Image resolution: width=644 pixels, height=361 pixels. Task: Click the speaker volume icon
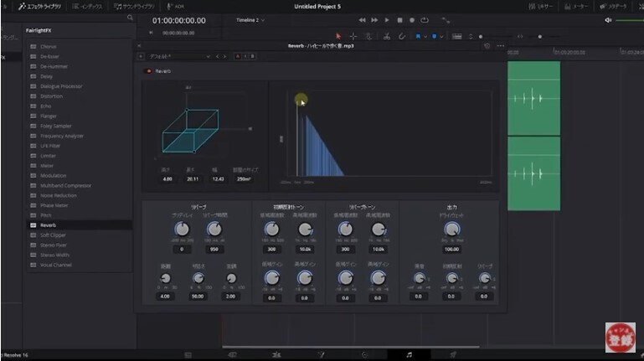pyautogui.click(x=608, y=20)
